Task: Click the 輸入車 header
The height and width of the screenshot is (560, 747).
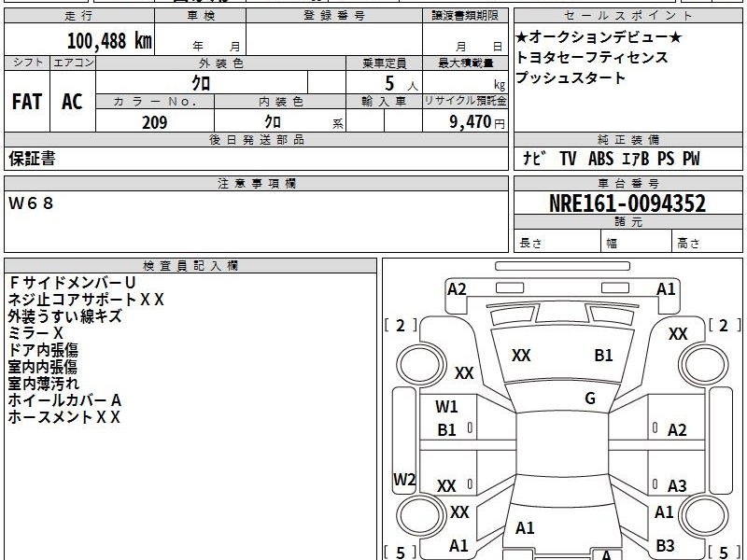Action: pyautogui.click(x=385, y=102)
